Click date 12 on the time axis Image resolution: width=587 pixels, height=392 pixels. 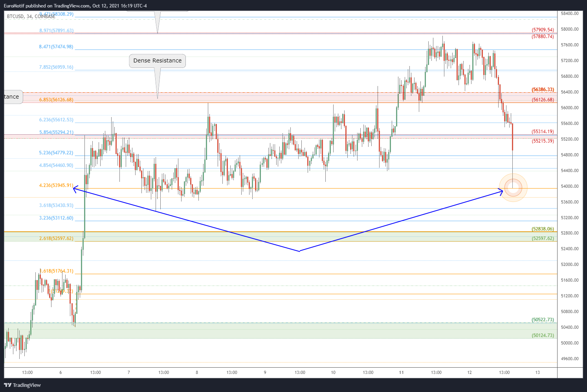pos(470,372)
